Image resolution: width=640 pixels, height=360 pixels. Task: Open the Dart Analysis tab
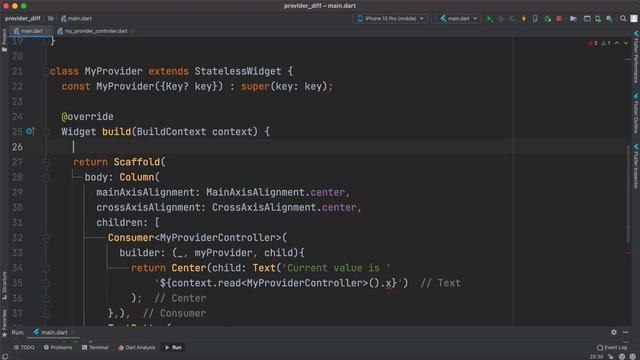[137, 348]
